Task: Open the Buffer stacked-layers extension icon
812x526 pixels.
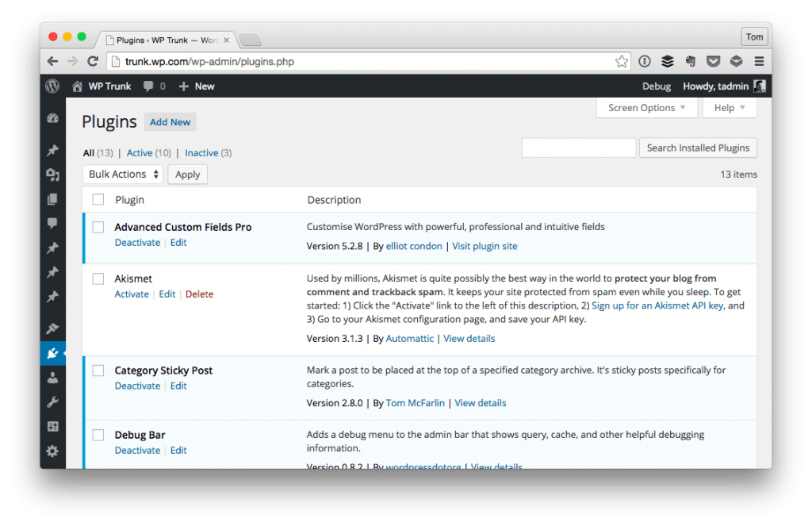Action: click(x=668, y=61)
